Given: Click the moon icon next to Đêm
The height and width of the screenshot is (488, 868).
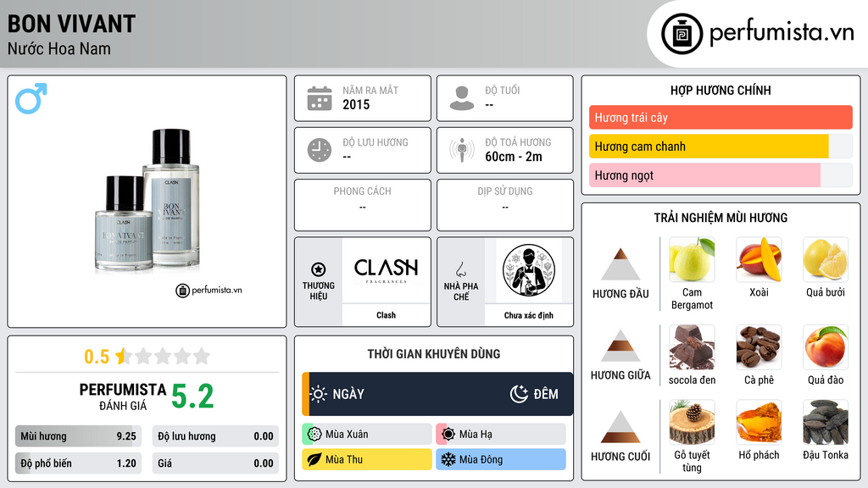Looking at the screenshot, I should [519, 394].
